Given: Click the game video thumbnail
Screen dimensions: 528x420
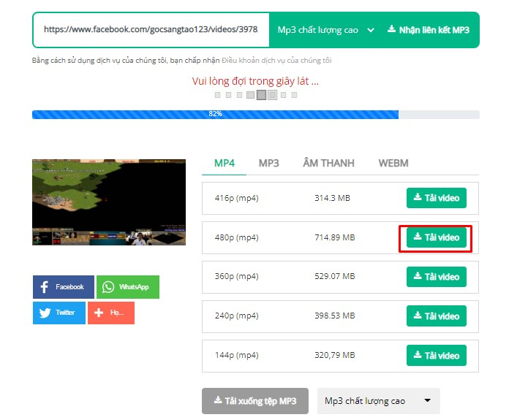Looking at the screenshot, I should (x=109, y=202).
